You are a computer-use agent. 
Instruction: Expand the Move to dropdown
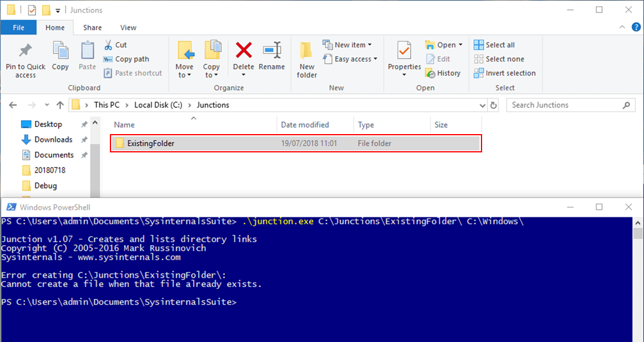tap(184, 75)
